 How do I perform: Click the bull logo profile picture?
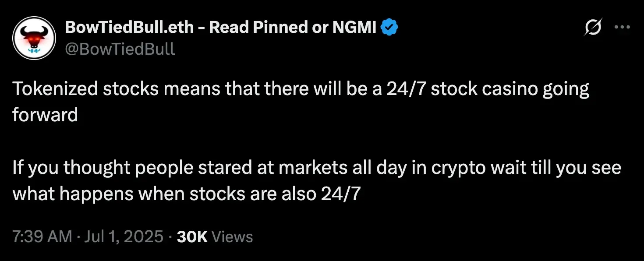point(35,38)
